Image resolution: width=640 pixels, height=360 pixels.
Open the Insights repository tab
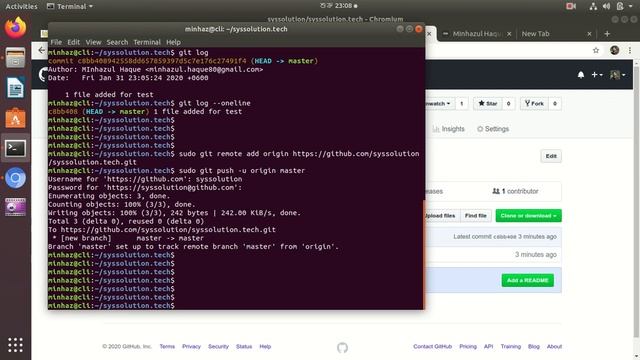coord(448,129)
